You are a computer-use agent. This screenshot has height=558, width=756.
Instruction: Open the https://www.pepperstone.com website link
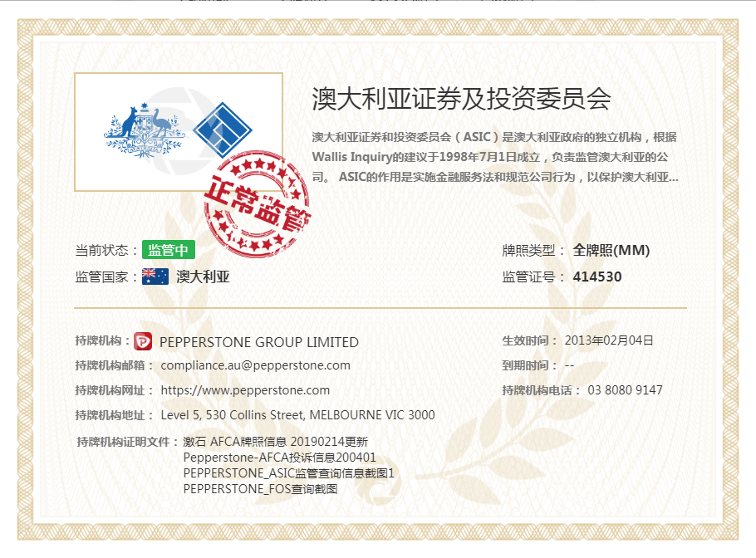[245, 390]
